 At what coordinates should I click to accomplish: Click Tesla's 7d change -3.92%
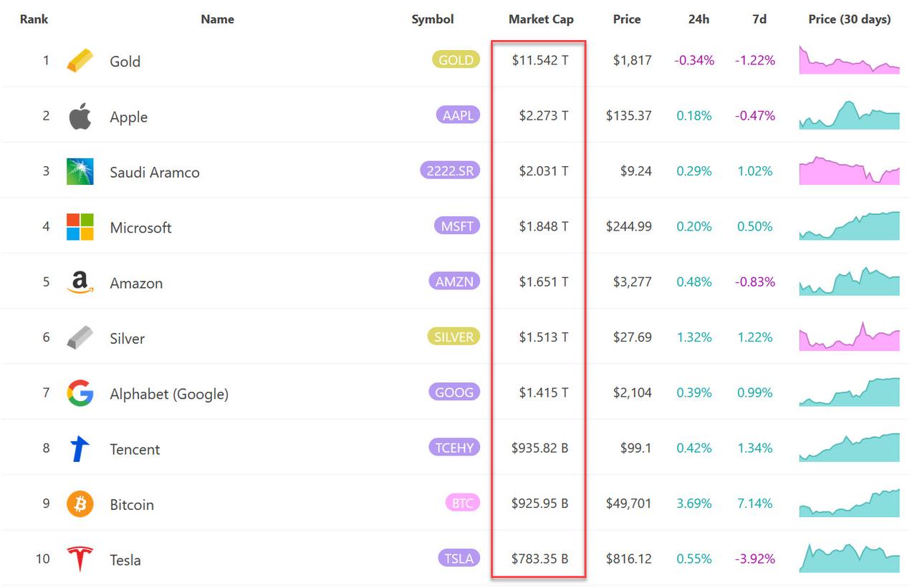pyautogui.click(x=755, y=559)
